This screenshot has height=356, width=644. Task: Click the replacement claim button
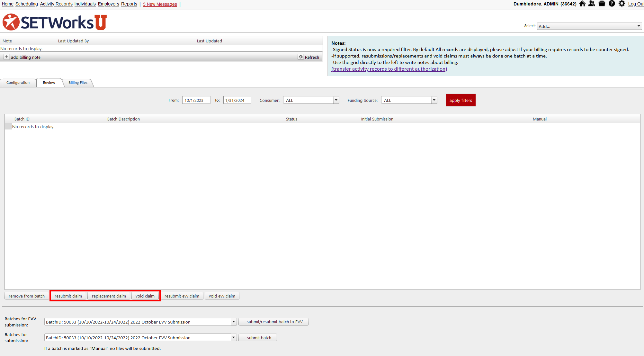click(x=109, y=296)
